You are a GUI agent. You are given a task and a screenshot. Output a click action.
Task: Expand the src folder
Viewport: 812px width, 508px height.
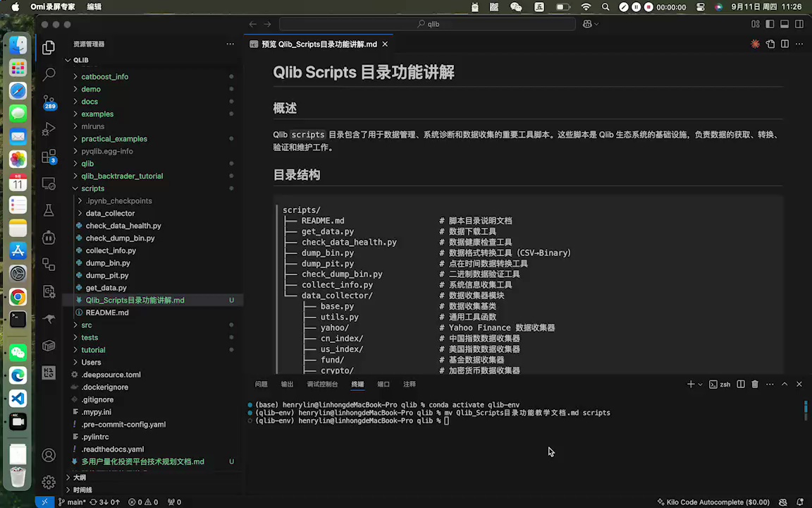[x=86, y=325]
